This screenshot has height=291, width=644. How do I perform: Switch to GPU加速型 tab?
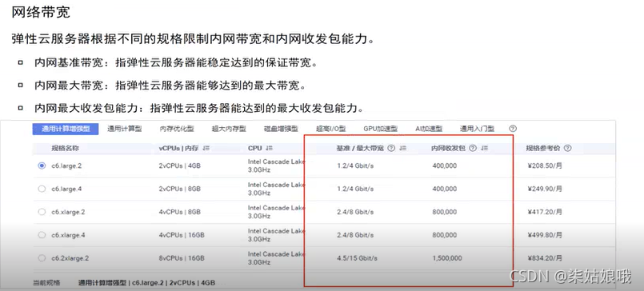(380, 129)
